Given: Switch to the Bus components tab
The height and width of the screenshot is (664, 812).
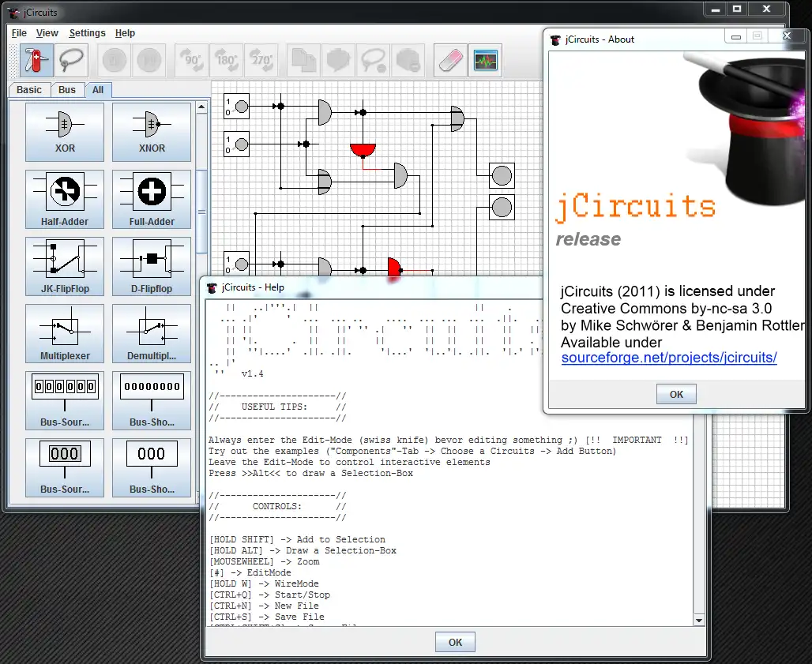Looking at the screenshot, I should tap(67, 90).
